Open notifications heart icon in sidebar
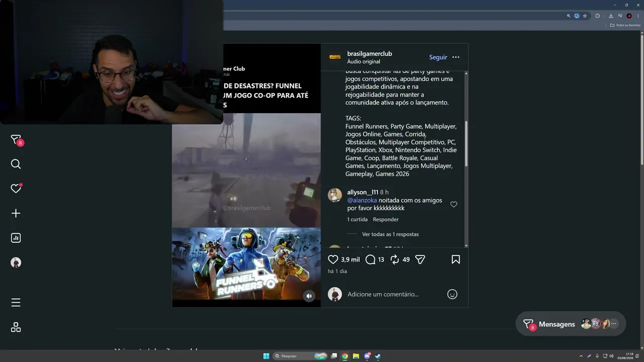 [16, 189]
